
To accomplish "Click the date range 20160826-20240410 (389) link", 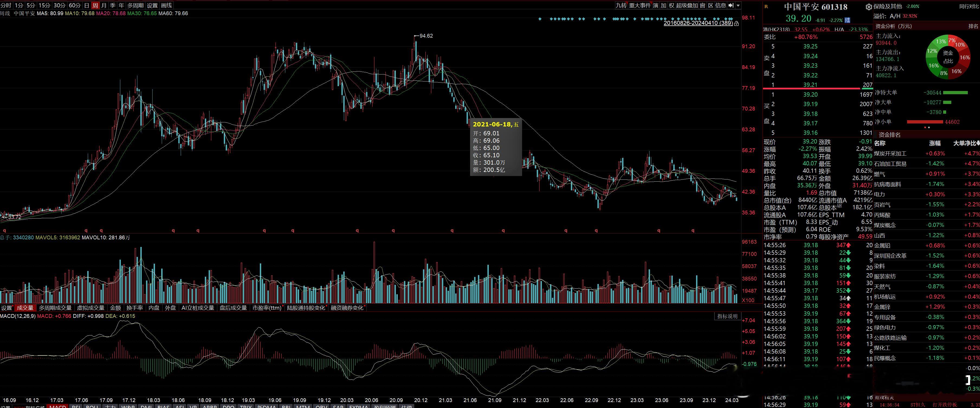I will tap(698, 23).
